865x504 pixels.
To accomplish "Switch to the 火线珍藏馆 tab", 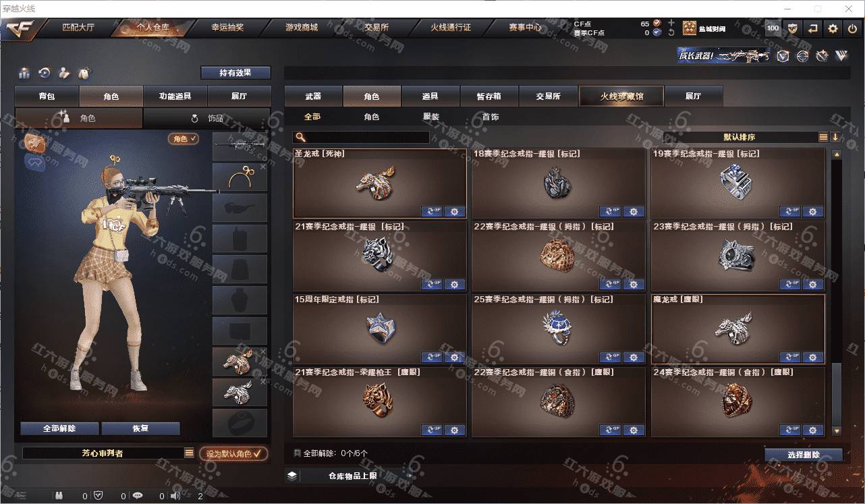I will pyautogui.click(x=621, y=96).
